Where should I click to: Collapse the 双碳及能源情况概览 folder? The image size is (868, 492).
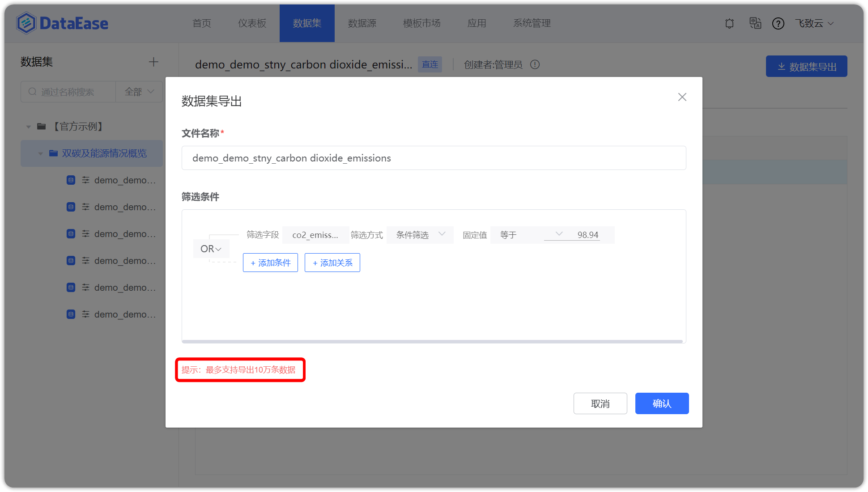pos(39,153)
